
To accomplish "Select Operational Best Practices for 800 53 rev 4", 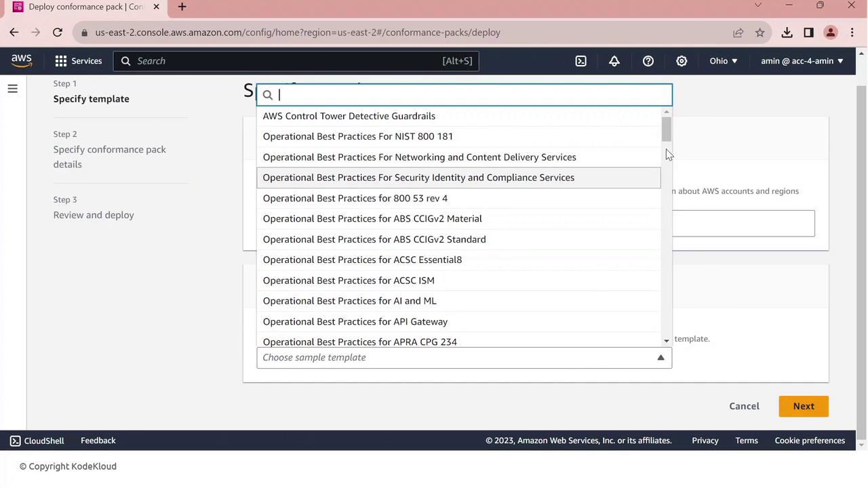I will pos(458,199).
